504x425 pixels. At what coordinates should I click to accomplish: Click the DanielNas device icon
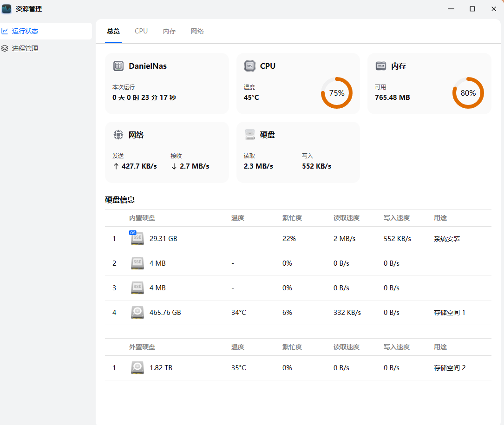point(118,66)
